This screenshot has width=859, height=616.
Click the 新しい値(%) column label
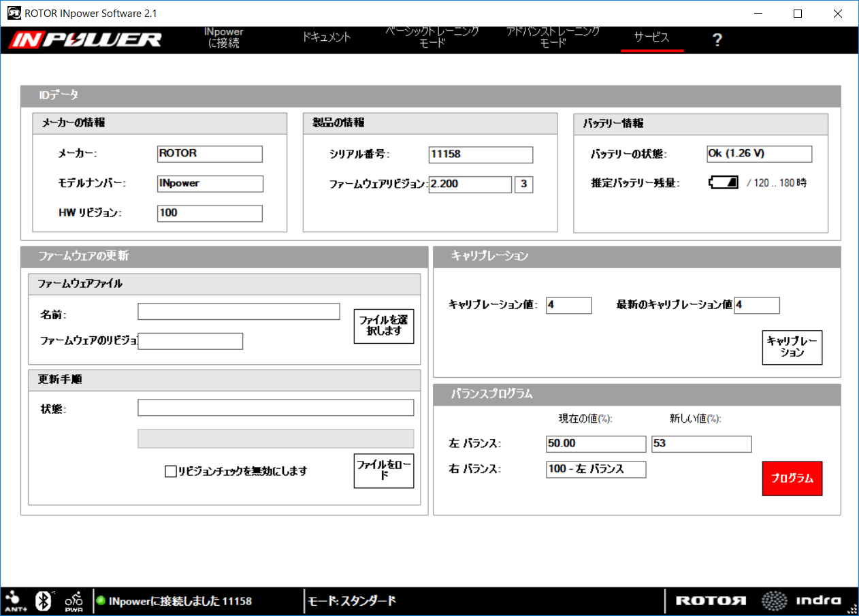(x=695, y=419)
